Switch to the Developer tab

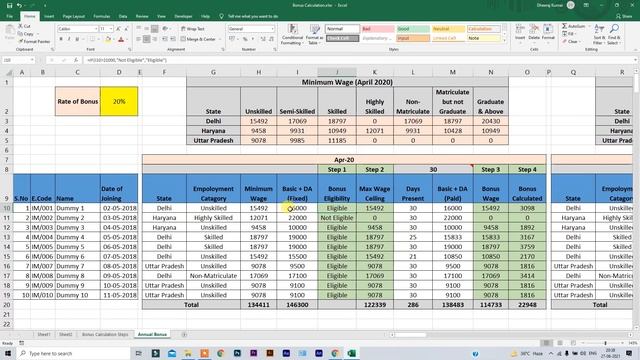coord(183,16)
